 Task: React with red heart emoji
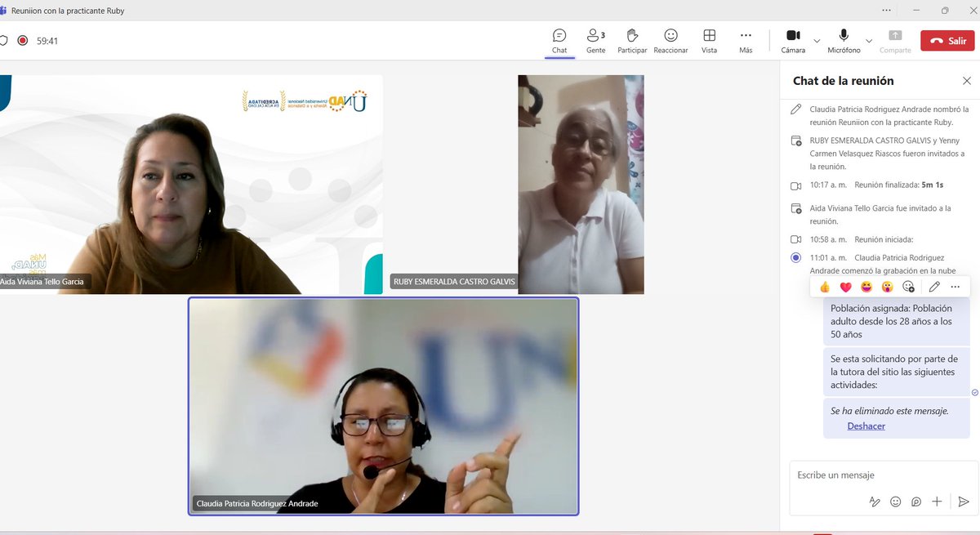tap(846, 287)
